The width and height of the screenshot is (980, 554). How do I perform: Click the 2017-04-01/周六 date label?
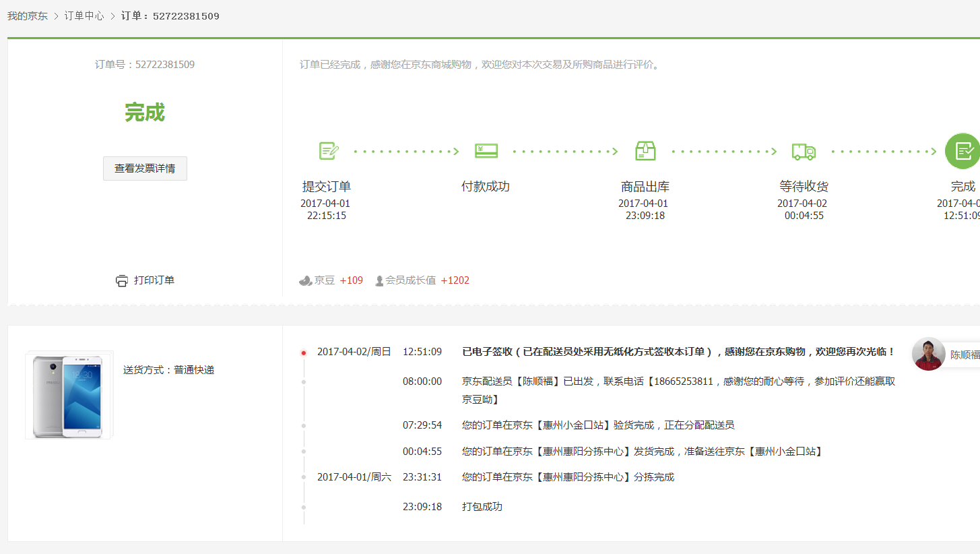tap(354, 477)
